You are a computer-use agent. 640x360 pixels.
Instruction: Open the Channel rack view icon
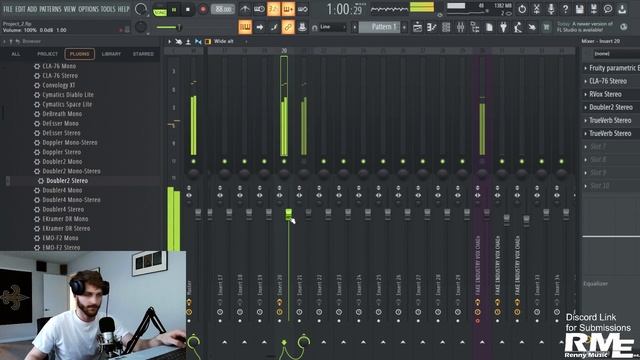pos(446,27)
